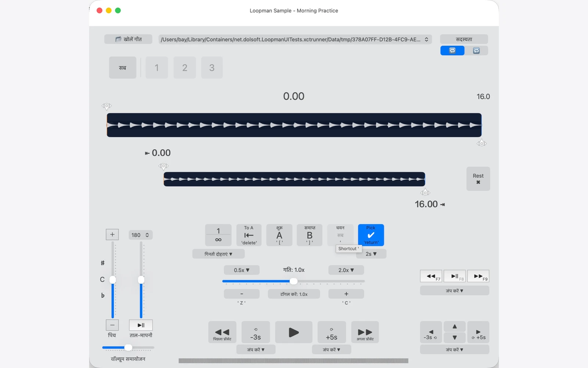Viewport: 588px width, 368px height.
Task: Open the file path dropdown selector
Action: click(295, 39)
